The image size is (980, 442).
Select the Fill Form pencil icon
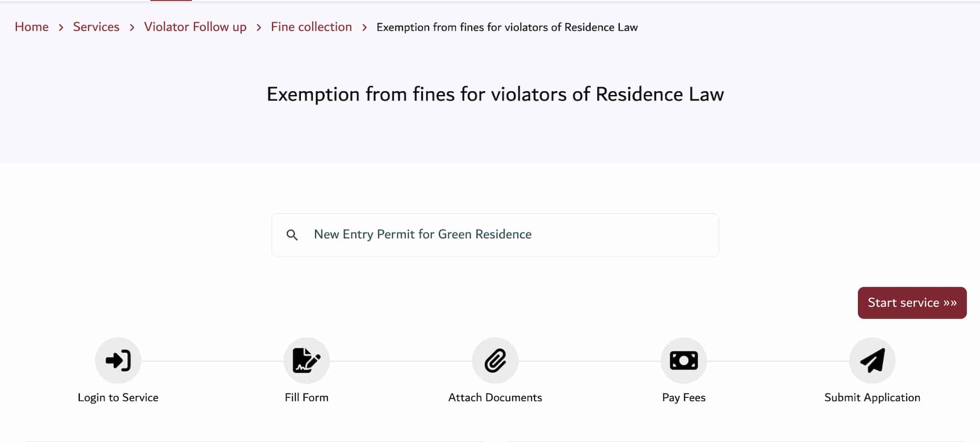306,360
